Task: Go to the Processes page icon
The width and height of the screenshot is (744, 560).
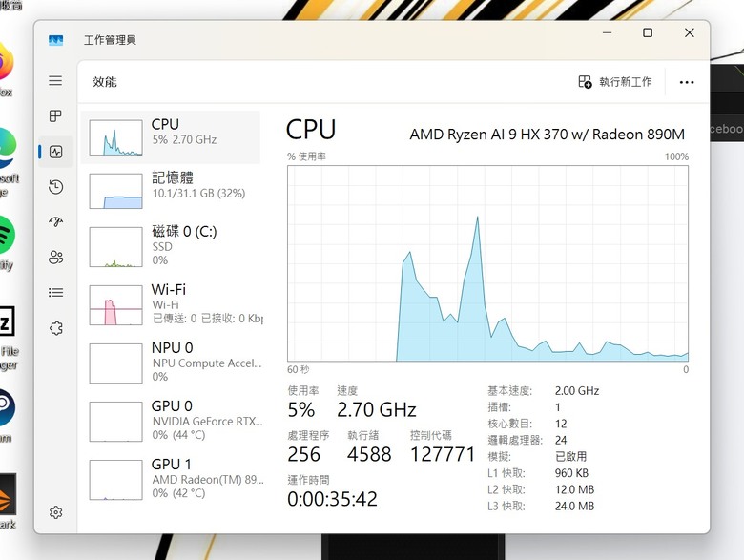Action: pyautogui.click(x=55, y=115)
